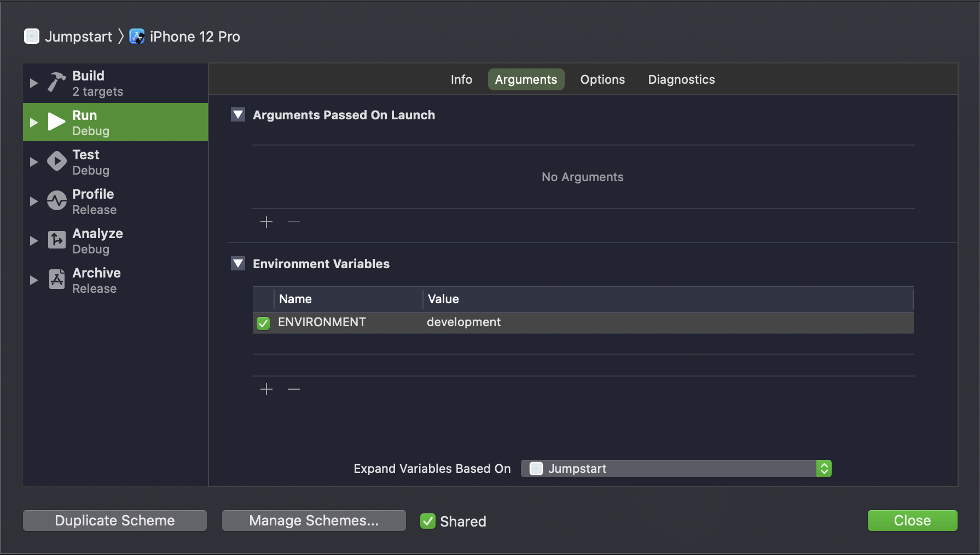Screen dimensions: 980x555
Task: Select the Analyze Debug action
Action: (115, 241)
